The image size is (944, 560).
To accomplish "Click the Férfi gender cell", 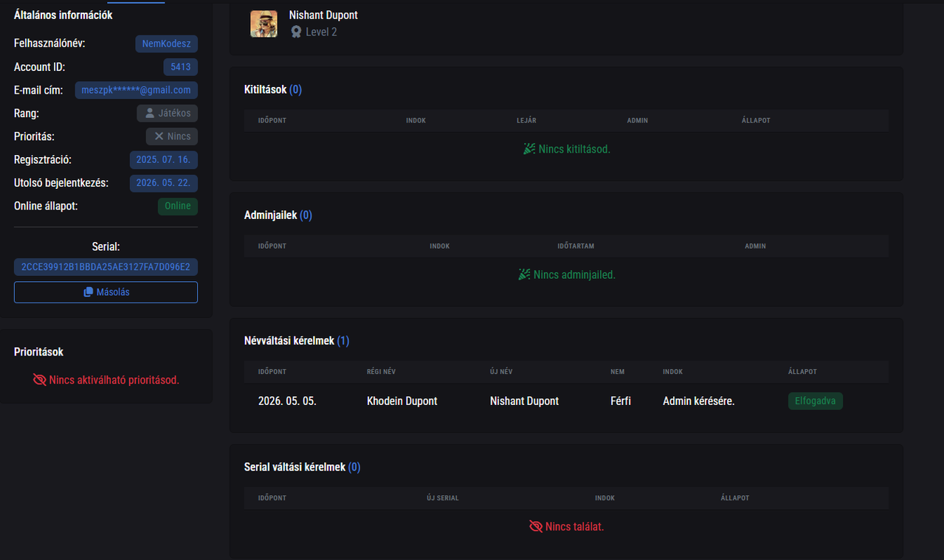I will coord(621,401).
